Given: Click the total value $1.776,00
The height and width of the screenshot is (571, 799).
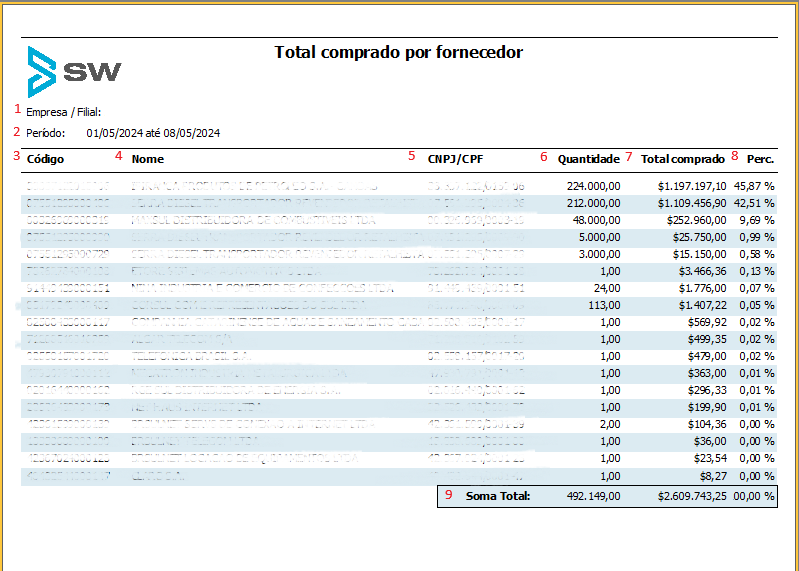Looking at the screenshot, I should [x=702, y=288].
